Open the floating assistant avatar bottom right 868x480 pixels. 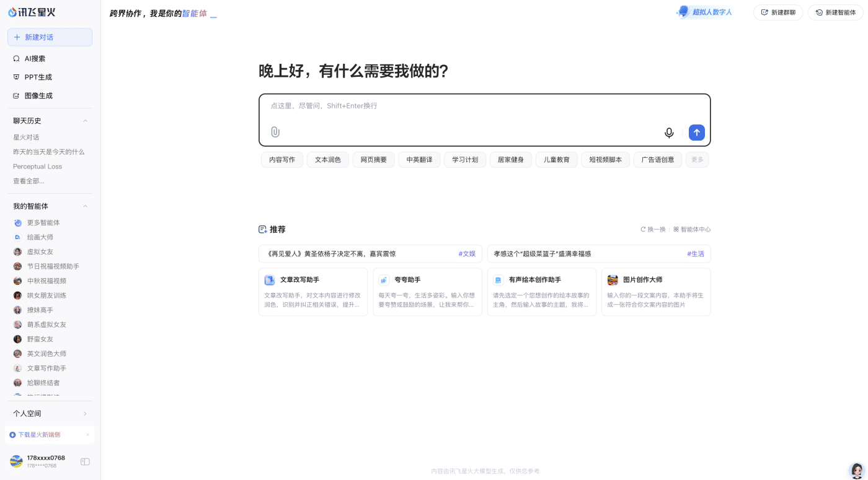(x=856, y=470)
